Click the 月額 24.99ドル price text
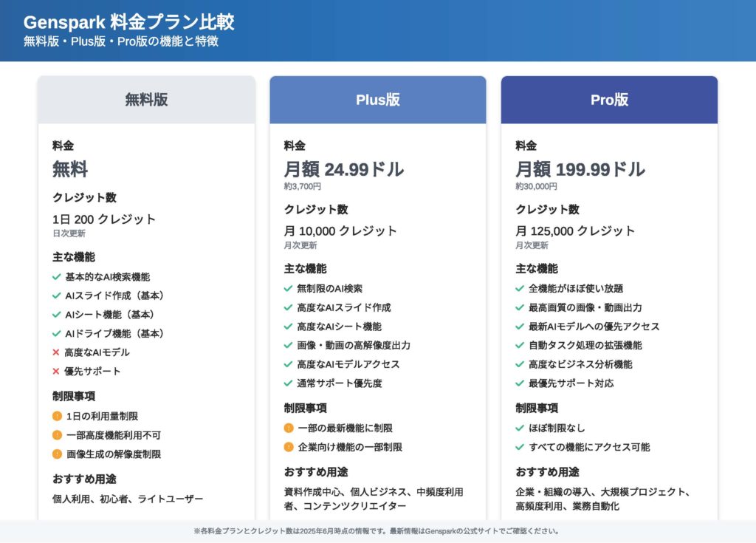 [344, 169]
